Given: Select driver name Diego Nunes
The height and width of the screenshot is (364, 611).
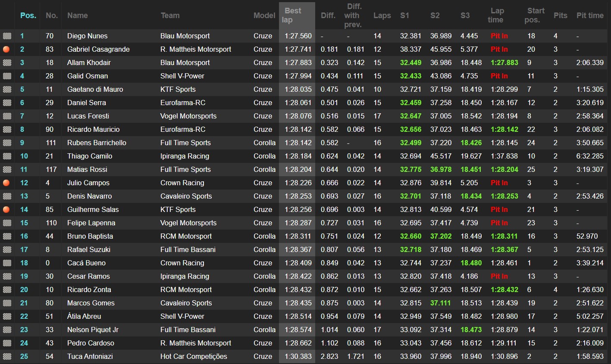Looking at the screenshot, I should coord(88,36).
